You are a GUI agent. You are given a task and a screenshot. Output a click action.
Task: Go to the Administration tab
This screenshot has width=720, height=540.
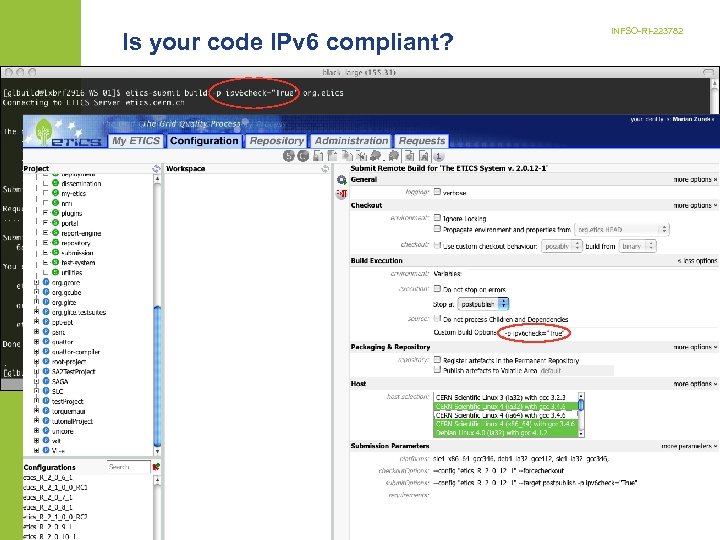pos(351,141)
